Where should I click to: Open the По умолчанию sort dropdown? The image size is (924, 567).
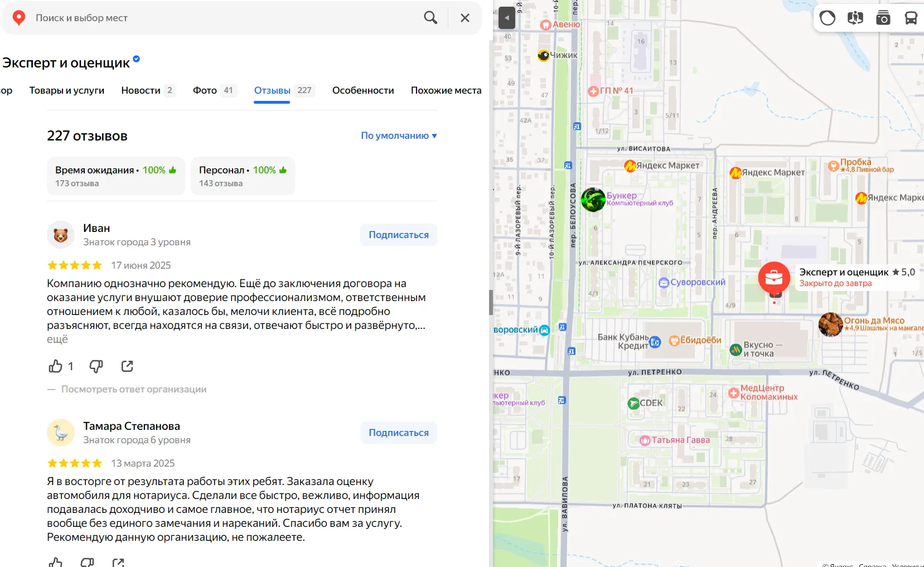(399, 135)
